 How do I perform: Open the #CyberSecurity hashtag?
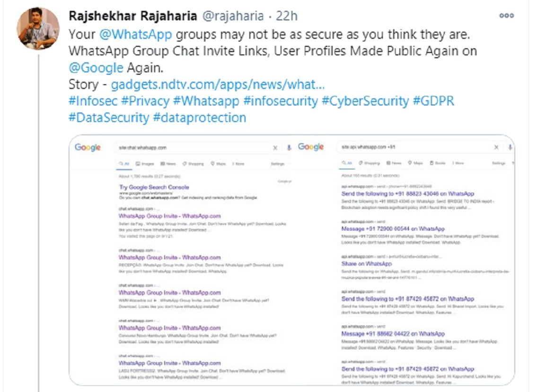pos(365,101)
